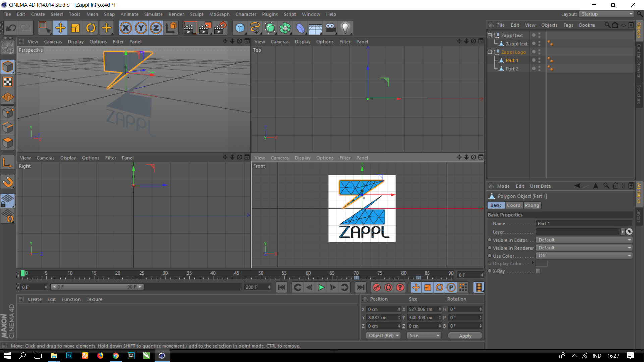Click preview range slider bar
This screenshot has width=644, height=362.
[97, 287]
